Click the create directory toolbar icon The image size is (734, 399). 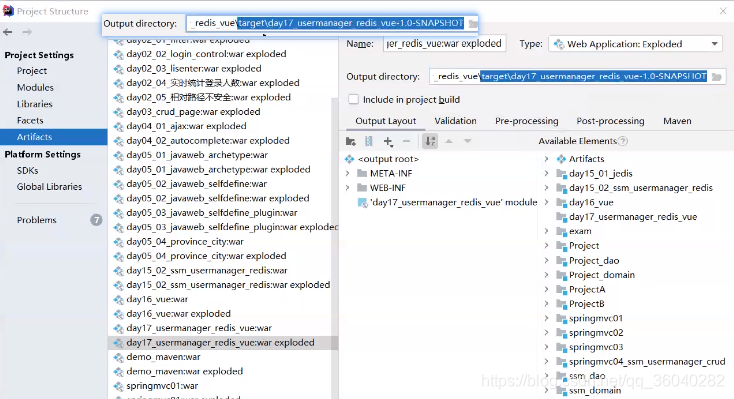[x=351, y=141]
